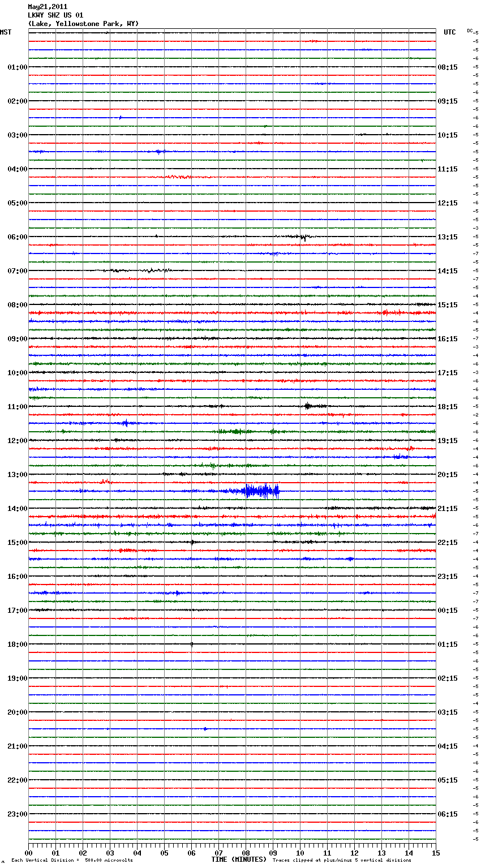
Task: Select the 09:00 MST time label
Action: 17,339
